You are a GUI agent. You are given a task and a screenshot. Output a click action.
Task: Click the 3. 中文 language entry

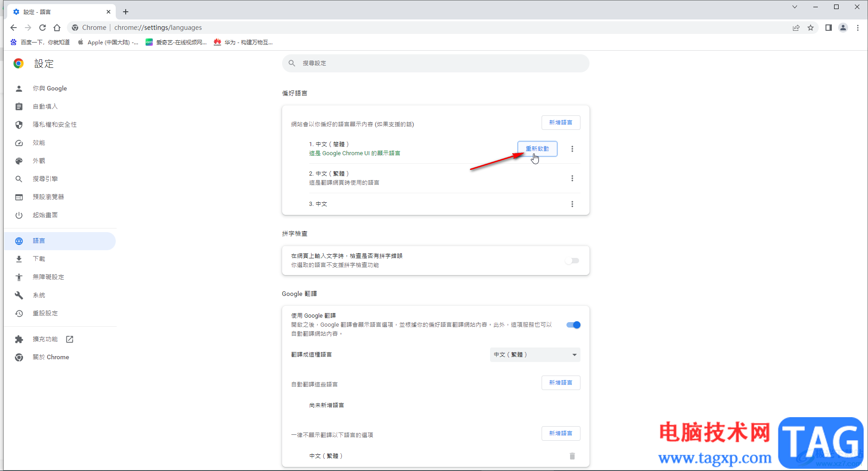318,204
